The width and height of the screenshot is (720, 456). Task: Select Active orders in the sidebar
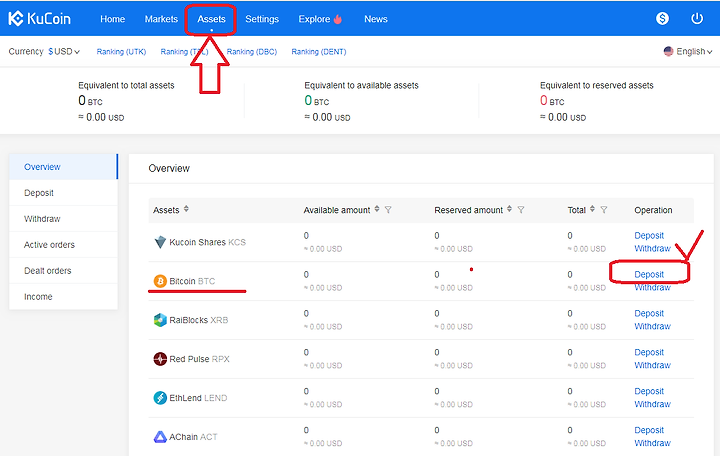tap(63, 245)
